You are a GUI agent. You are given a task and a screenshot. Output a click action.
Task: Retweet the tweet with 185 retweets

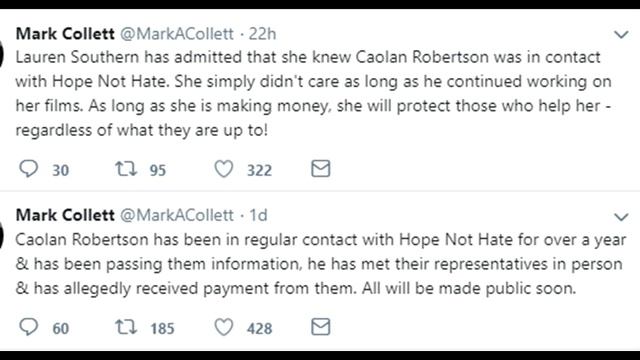tap(126, 327)
